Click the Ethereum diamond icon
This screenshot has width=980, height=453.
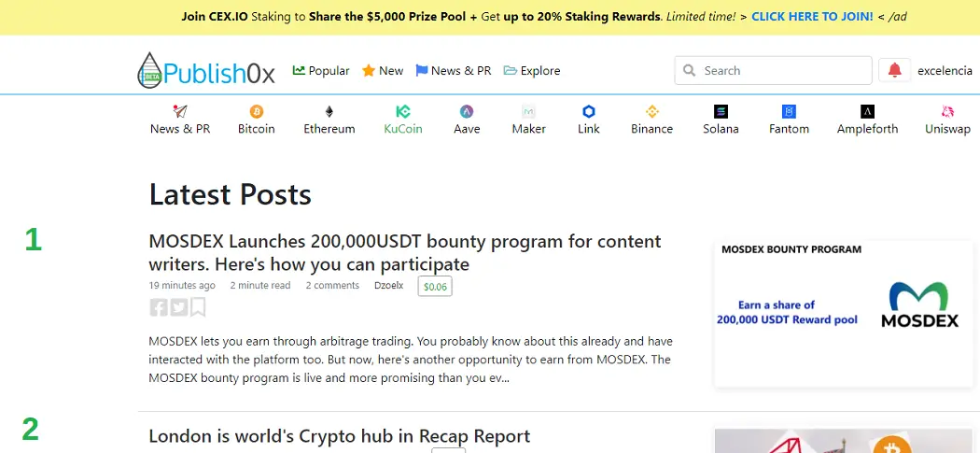pos(329,111)
